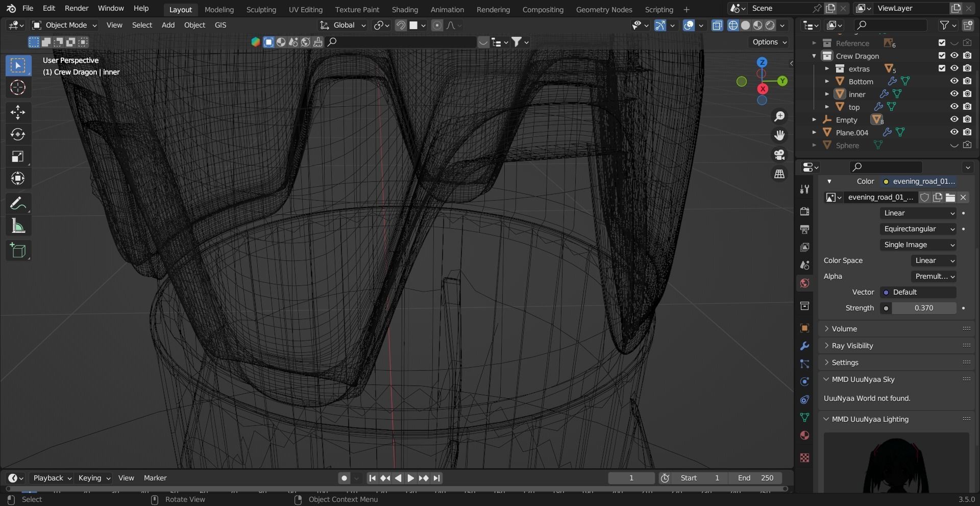Click the Blender logo menu icon
This screenshot has height=506, width=980.
point(11,9)
